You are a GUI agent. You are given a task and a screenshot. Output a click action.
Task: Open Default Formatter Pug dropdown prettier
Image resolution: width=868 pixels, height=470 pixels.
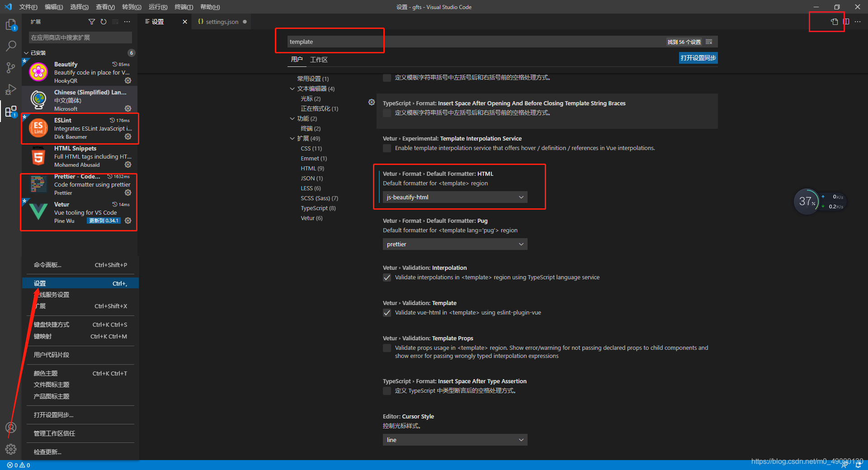pyautogui.click(x=455, y=244)
